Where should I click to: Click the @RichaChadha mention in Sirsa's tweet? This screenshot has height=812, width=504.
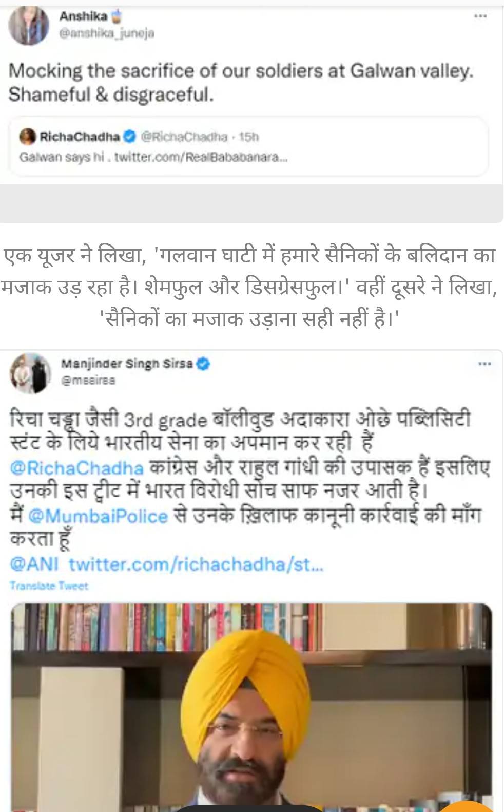(77, 467)
